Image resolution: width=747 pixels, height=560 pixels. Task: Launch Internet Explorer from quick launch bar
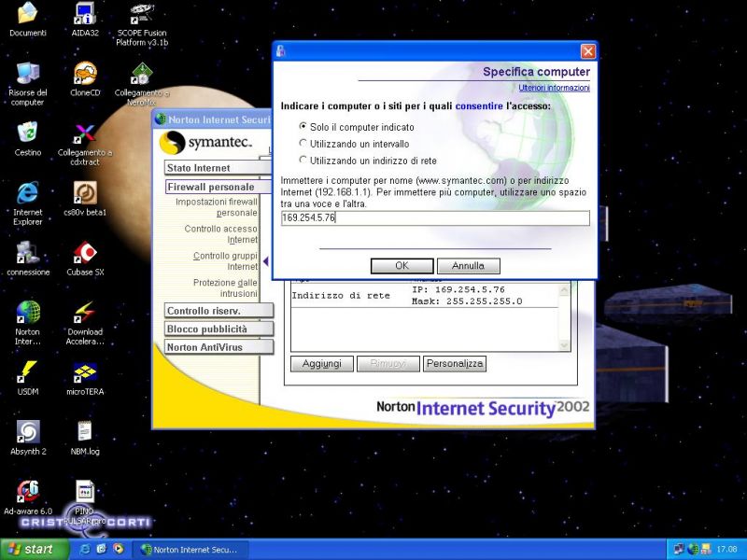[x=85, y=549]
